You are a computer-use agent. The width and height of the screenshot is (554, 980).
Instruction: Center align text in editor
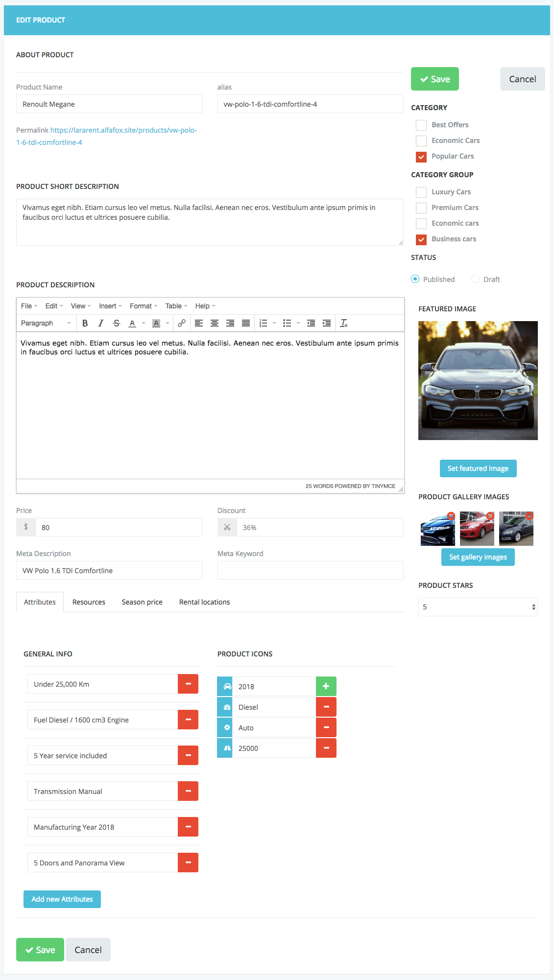(x=215, y=323)
